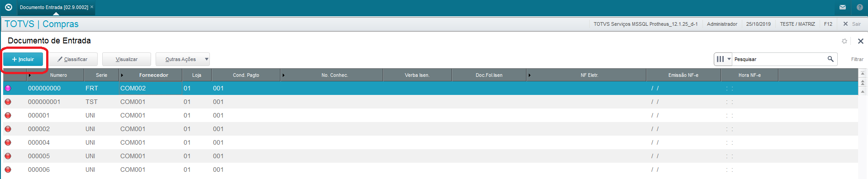Click the magnifying glass search icon

pyautogui.click(x=830, y=59)
